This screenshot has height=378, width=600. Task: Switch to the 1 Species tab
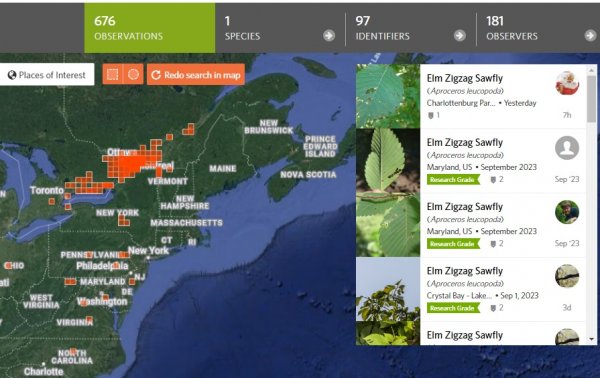(280, 28)
